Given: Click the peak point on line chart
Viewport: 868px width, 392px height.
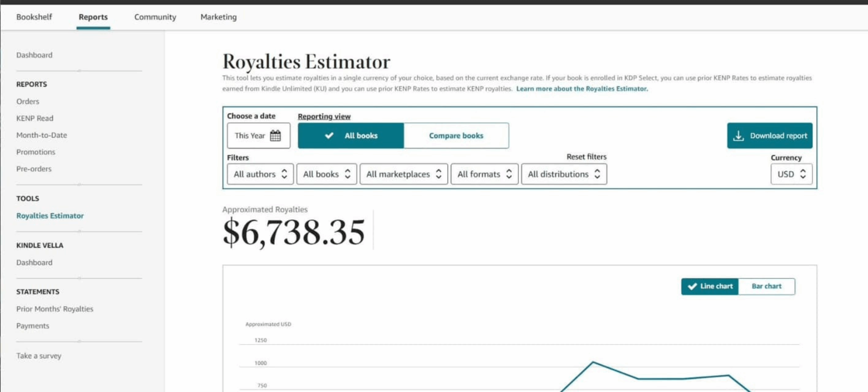Looking at the screenshot, I should [593, 362].
